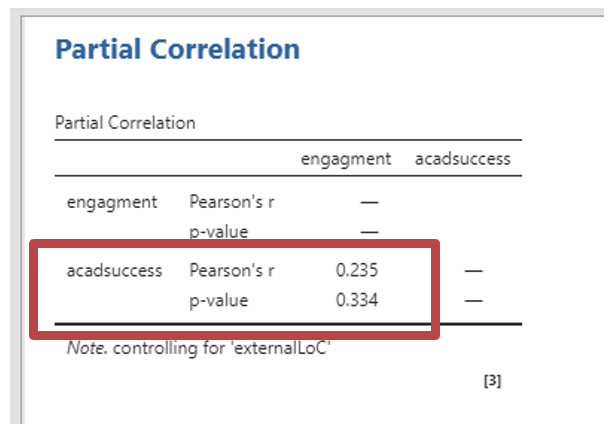611x433 pixels.
Task: Click the blue Partial Correlation heading
Action: [x=177, y=49]
